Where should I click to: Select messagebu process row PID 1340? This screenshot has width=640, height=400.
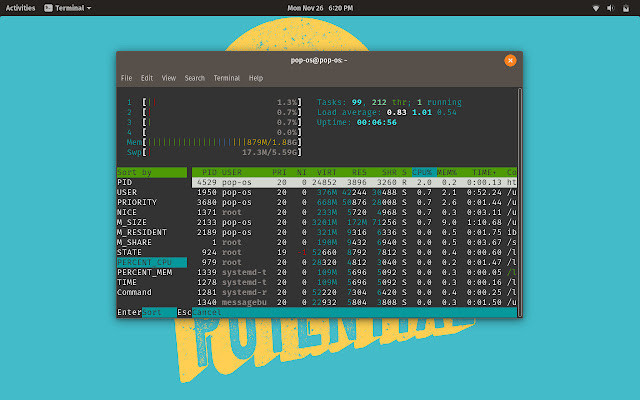click(x=354, y=302)
